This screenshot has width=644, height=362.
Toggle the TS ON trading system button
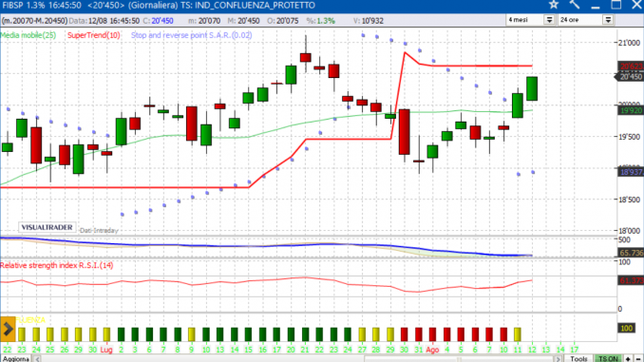coord(608,359)
